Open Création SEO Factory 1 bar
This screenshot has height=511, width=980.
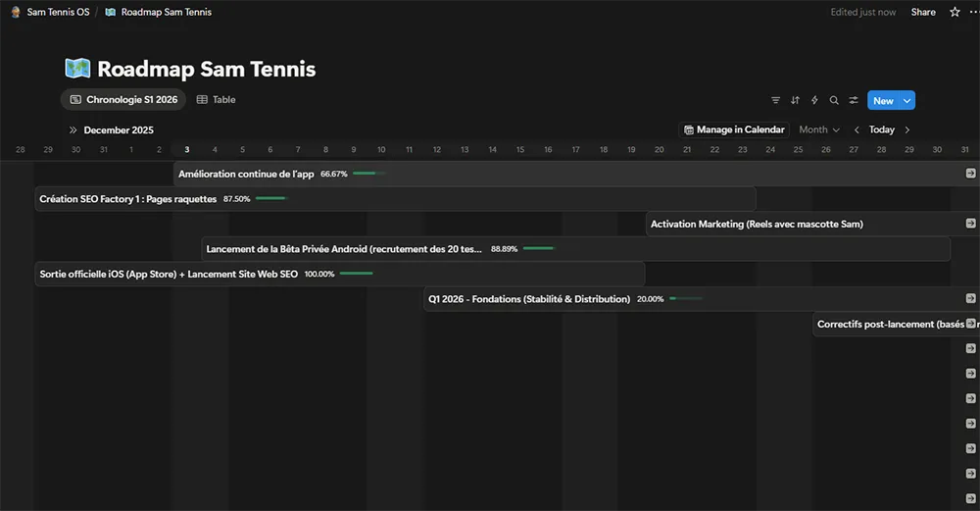click(395, 199)
